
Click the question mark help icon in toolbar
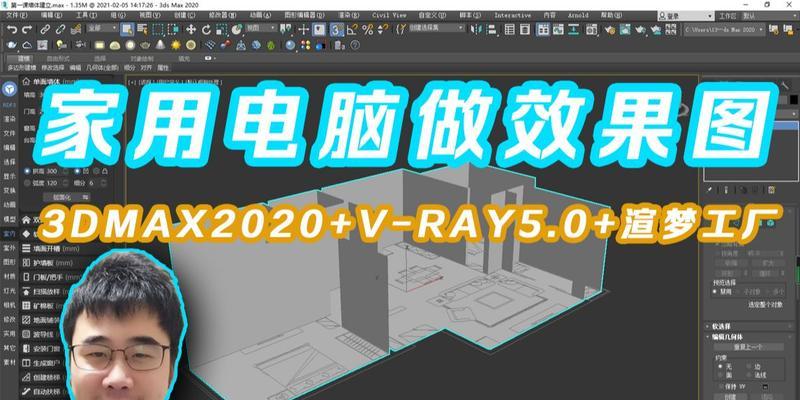click(355, 45)
